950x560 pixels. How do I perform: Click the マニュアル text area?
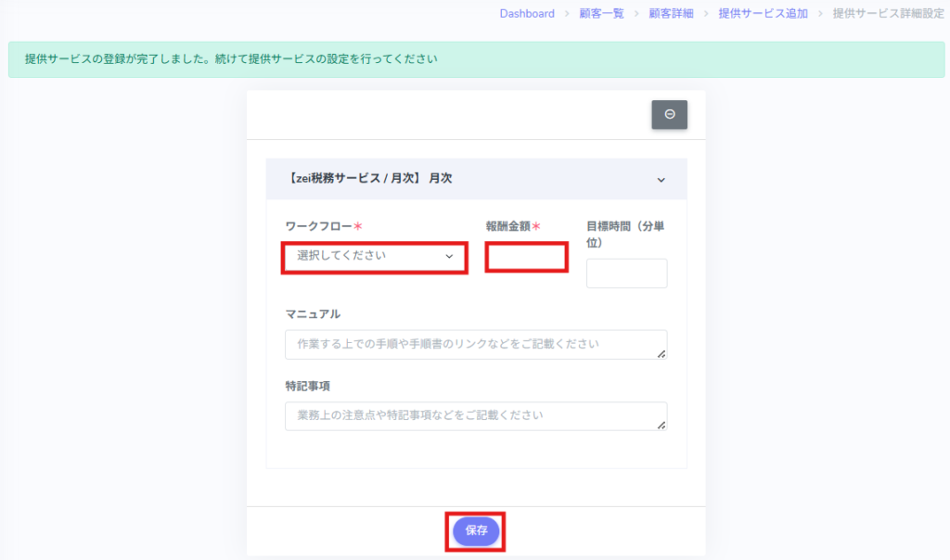[x=475, y=344]
